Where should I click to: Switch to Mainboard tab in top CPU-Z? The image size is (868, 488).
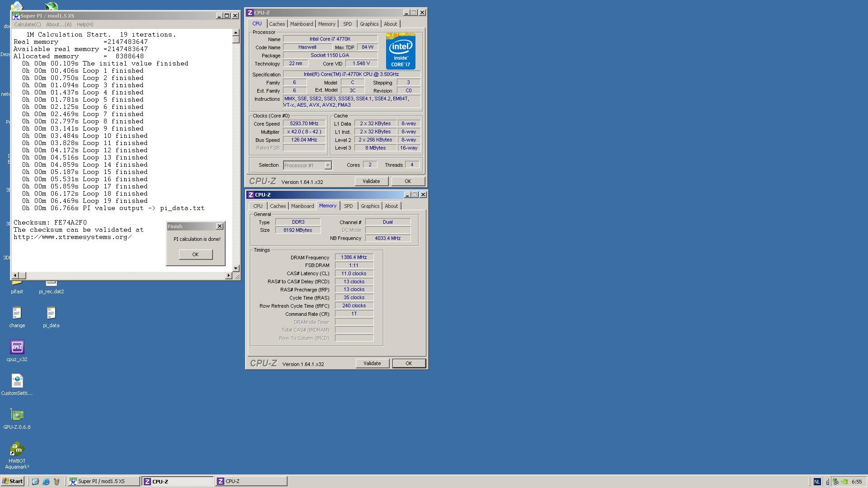301,24
